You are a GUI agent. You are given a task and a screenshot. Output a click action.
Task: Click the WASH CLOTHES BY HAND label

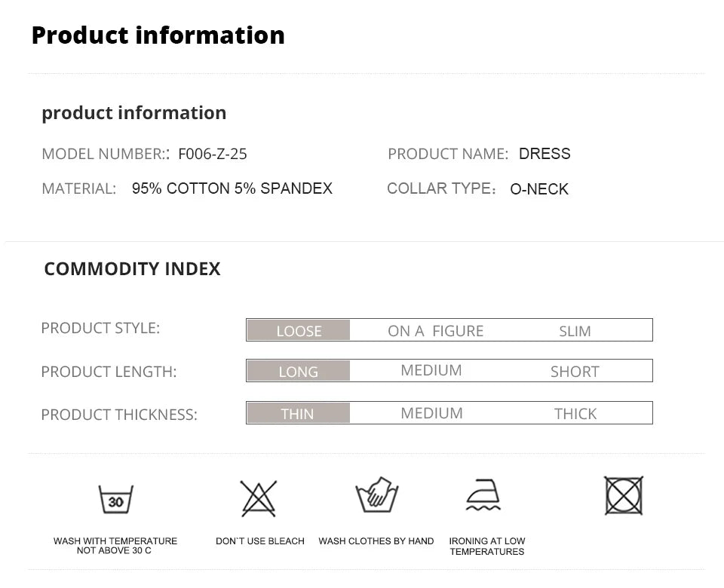click(x=376, y=541)
